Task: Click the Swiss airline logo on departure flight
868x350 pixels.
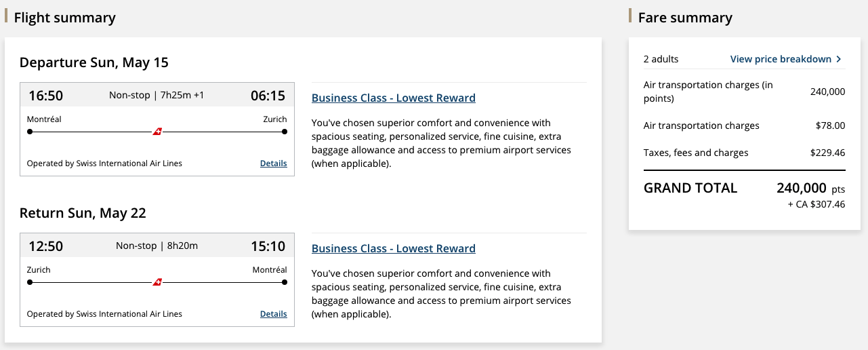Action: [x=157, y=132]
